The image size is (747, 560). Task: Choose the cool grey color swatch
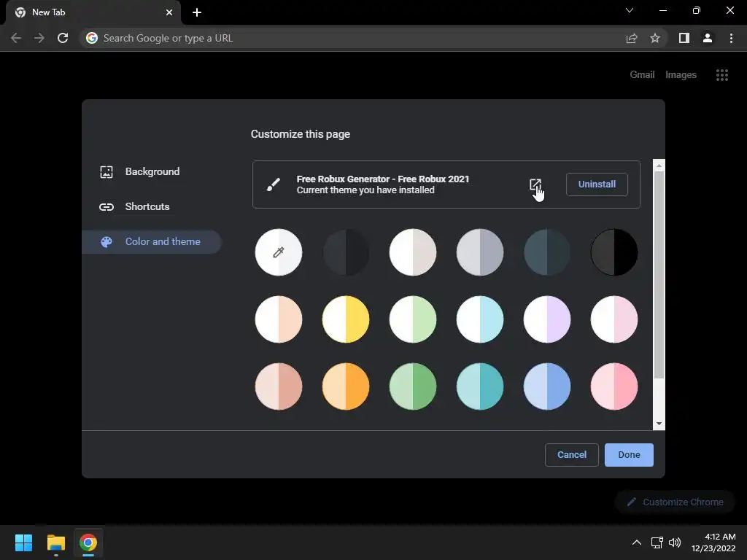click(x=480, y=252)
